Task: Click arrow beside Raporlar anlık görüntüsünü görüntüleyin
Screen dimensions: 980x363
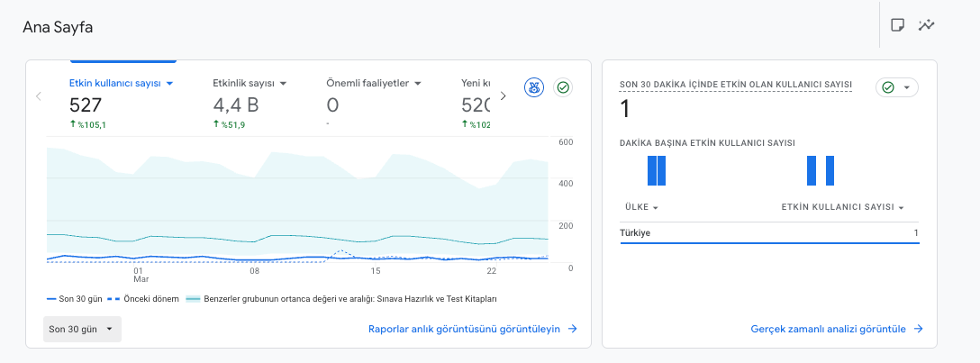Action: tap(572, 329)
